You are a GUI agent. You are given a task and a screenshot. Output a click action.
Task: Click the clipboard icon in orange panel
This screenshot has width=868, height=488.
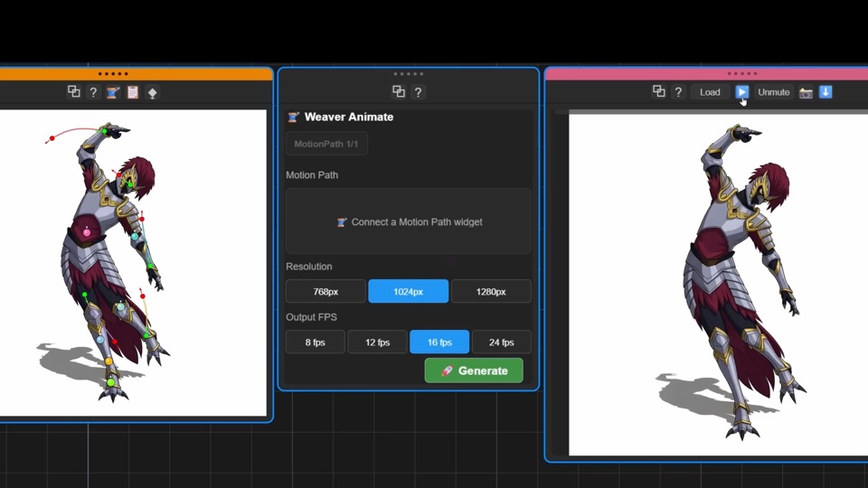(x=132, y=92)
